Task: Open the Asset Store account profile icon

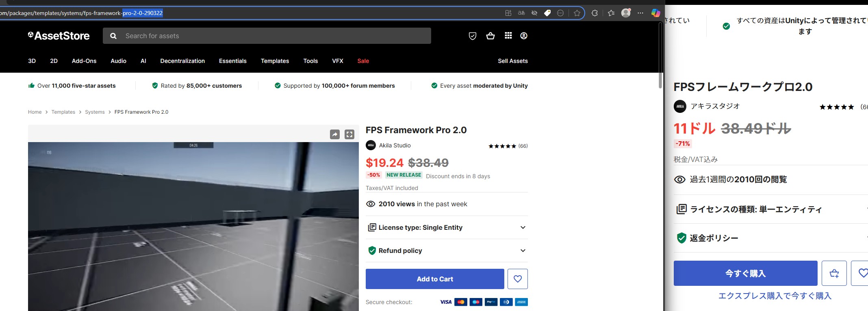Action: (x=524, y=36)
